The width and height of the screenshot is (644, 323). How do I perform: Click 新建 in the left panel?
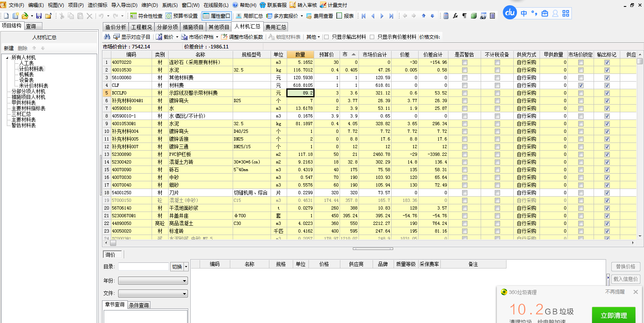click(9, 48)
